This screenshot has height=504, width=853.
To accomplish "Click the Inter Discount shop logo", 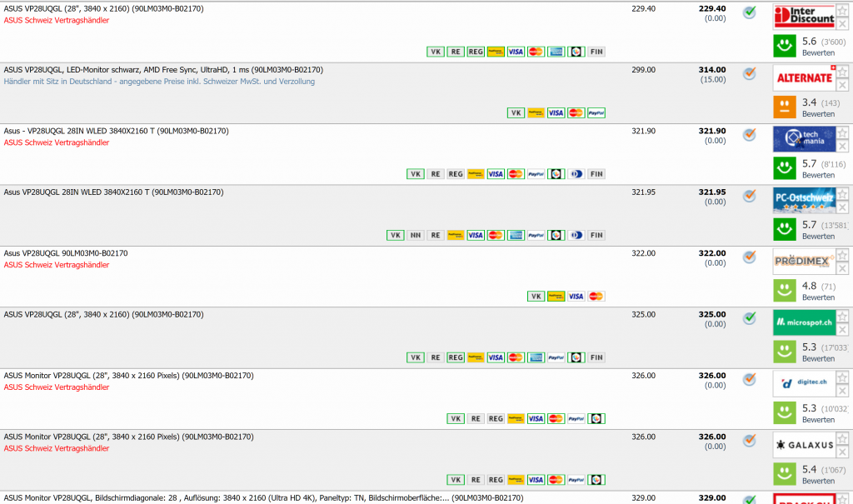I will click(804, 16).
